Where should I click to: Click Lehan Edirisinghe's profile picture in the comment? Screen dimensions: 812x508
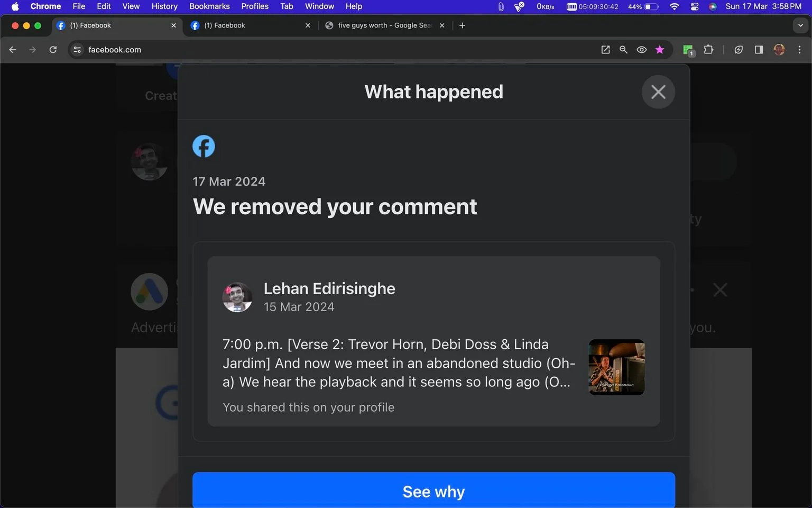237,297
